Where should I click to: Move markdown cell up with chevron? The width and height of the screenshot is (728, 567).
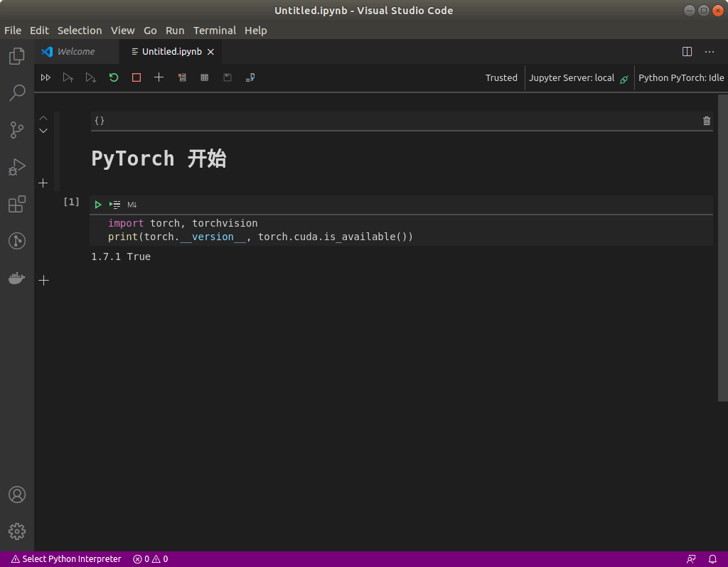(x=43, y=119)
